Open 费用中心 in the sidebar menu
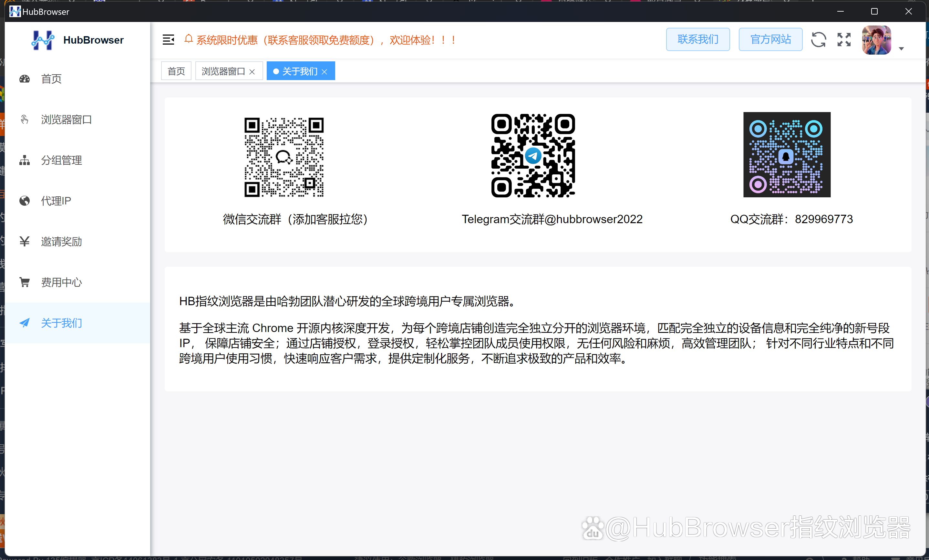The image size is (929, 560). click(77, 283)
